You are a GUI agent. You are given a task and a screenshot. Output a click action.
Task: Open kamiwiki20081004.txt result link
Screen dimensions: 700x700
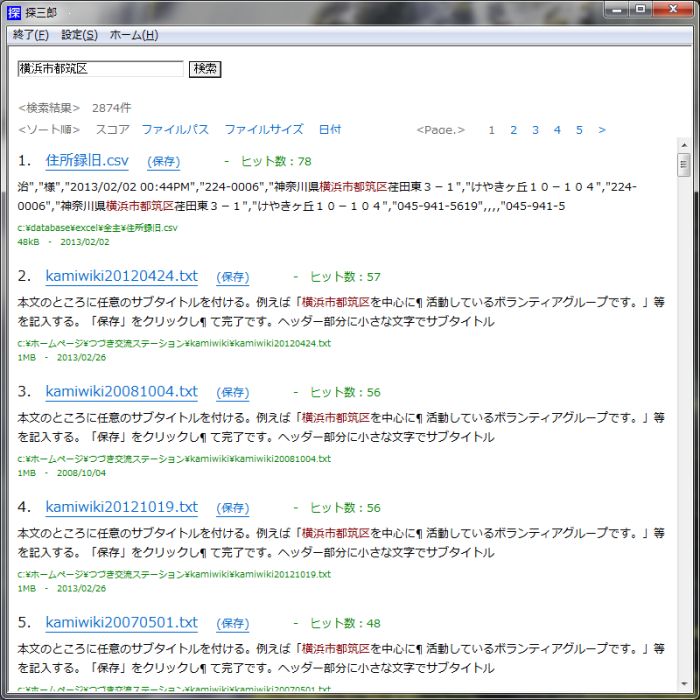point(121,392)
